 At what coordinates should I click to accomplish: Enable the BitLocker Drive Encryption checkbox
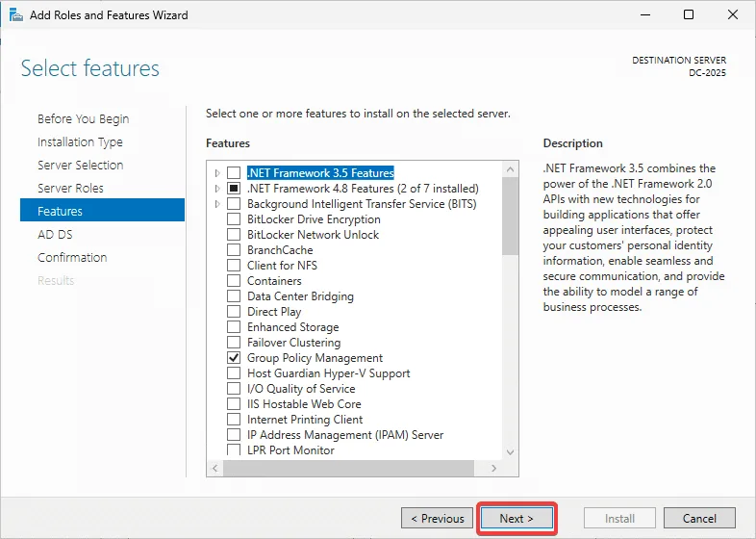click(234, 219)
